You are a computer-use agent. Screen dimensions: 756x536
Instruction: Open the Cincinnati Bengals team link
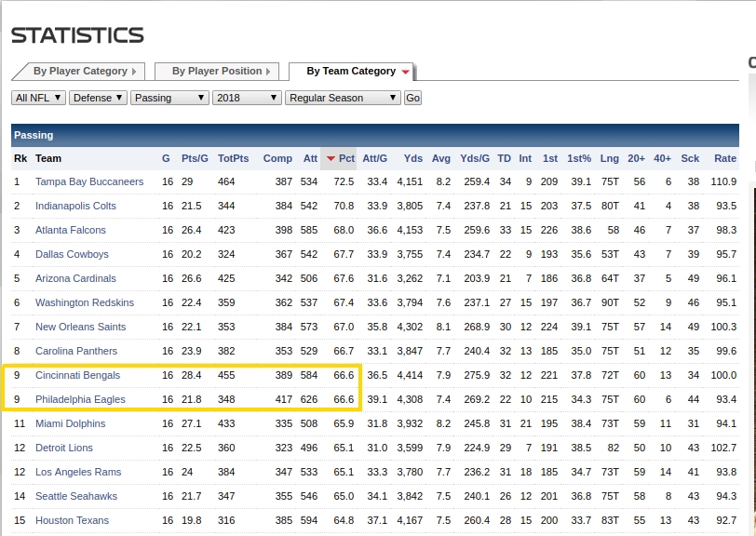pos(77,375)
